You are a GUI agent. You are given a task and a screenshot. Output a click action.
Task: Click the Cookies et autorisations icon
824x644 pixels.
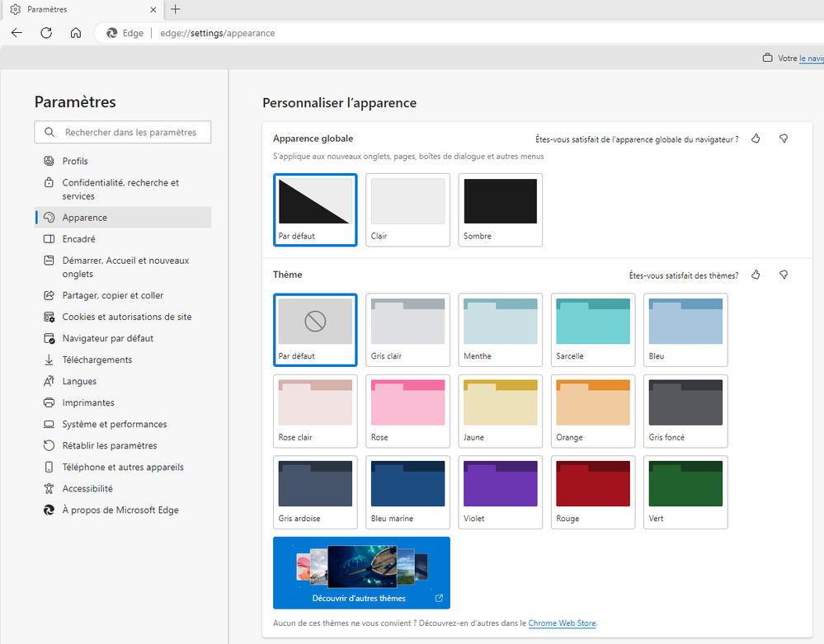(x=49, y=317)
